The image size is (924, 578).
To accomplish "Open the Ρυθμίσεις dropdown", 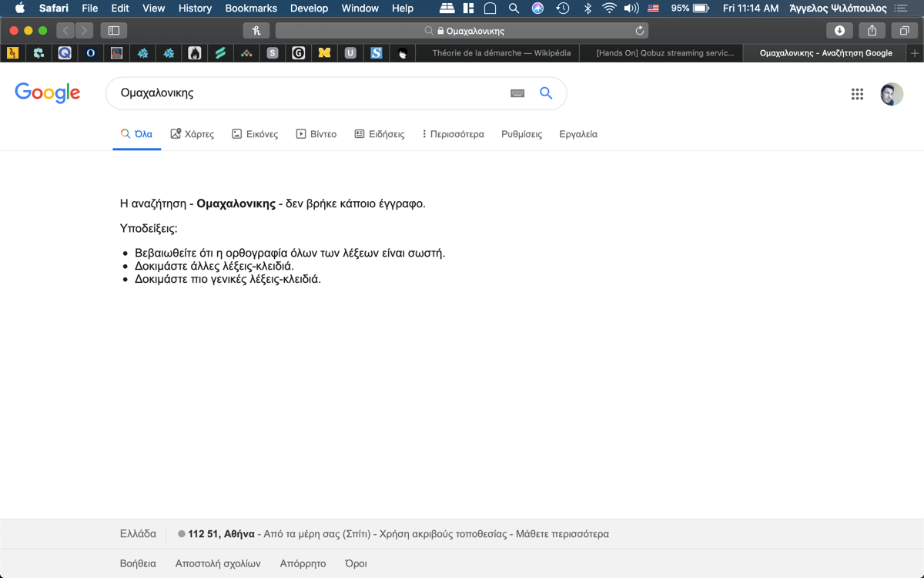I will [521, 133].
